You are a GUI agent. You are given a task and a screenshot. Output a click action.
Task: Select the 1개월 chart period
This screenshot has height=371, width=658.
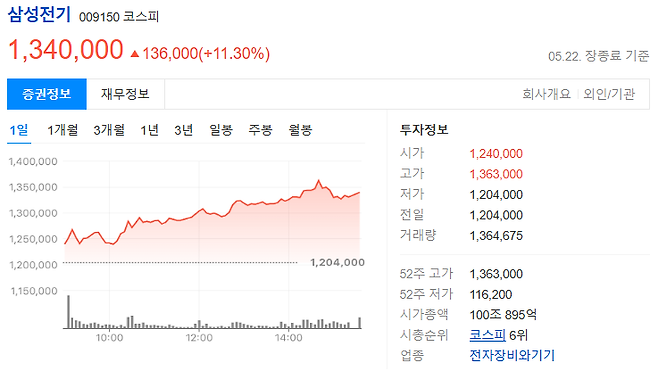click(63, 130)
